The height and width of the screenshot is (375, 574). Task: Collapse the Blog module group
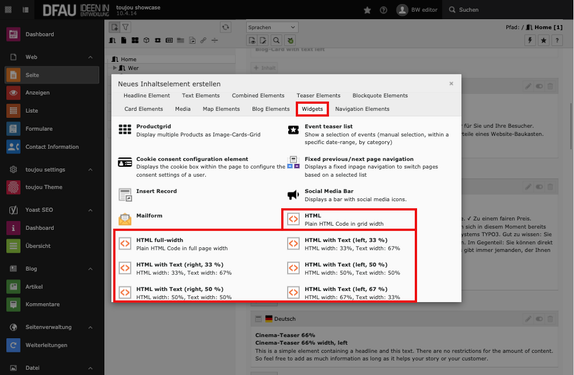[x=90, y=269]
